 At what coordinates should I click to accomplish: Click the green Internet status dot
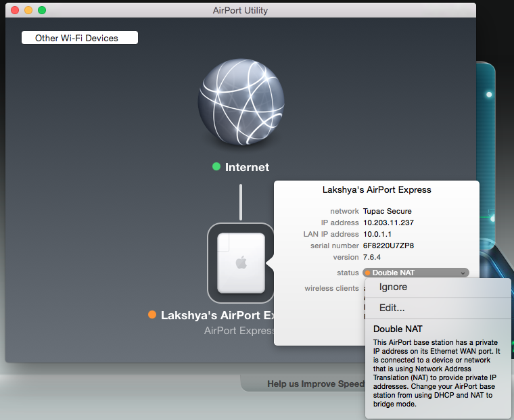(x=216, y=166)
